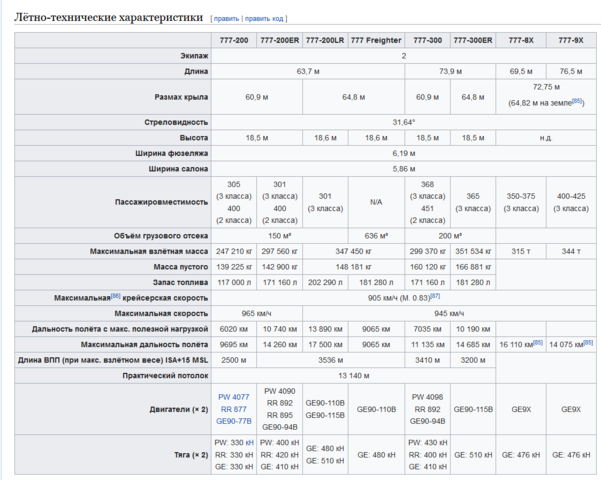The height and width of the screenshot is (480, 601).
Task: Click the 2500 м runway length cell
Action: (234, 360)
